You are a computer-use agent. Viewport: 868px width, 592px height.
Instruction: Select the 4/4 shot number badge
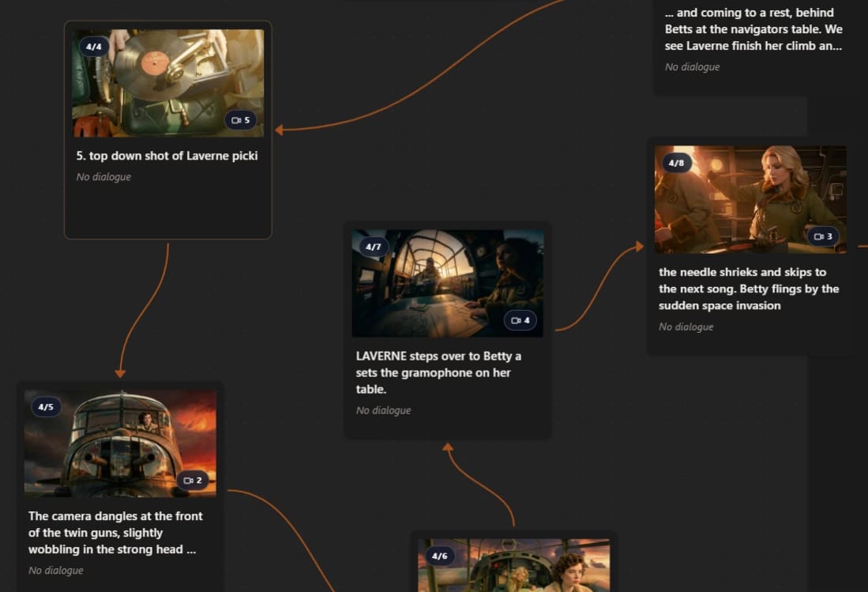[x=93, y=47]
